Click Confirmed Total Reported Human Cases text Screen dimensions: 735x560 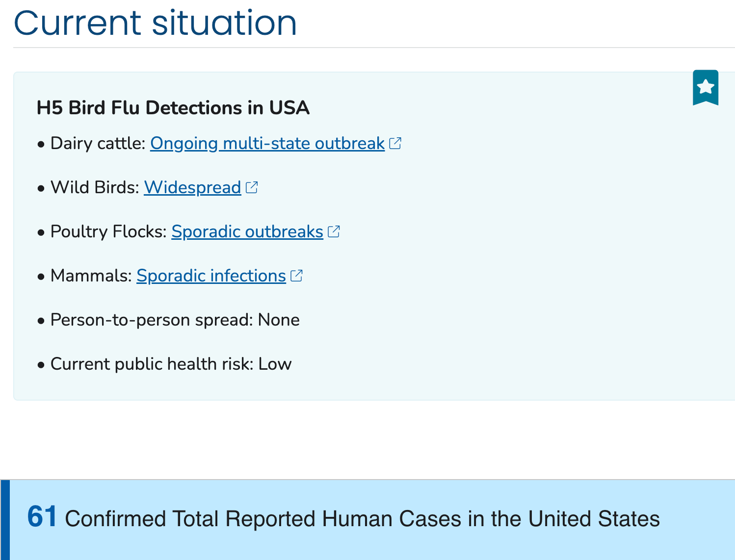[x=362, y=519]
